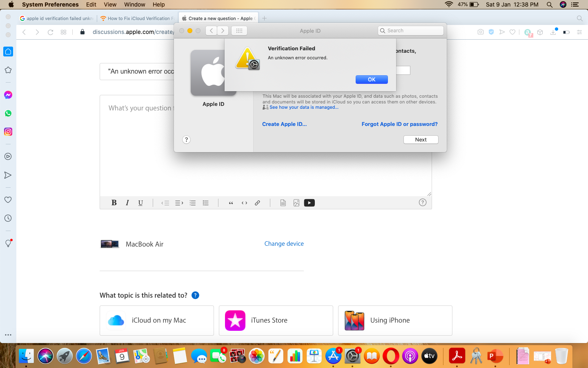Open Adobe Acrobat from the Dock
Screen dimensions: 588x368
click(x=457, y=356)
